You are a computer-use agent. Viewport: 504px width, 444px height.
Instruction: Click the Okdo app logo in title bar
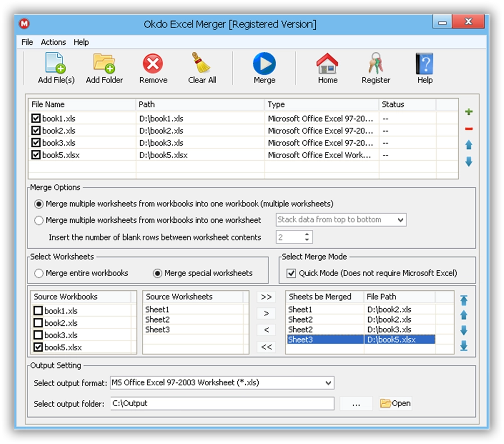click(24, 24)
